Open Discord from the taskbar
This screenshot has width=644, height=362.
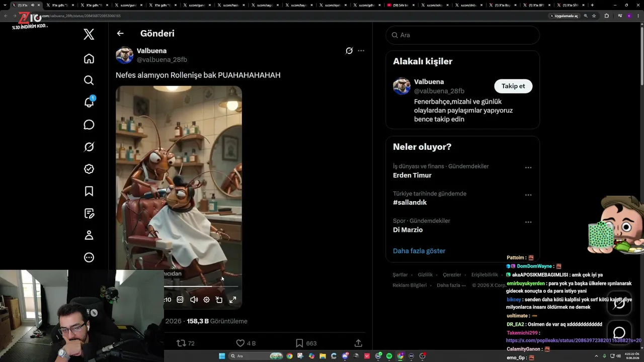345,356
